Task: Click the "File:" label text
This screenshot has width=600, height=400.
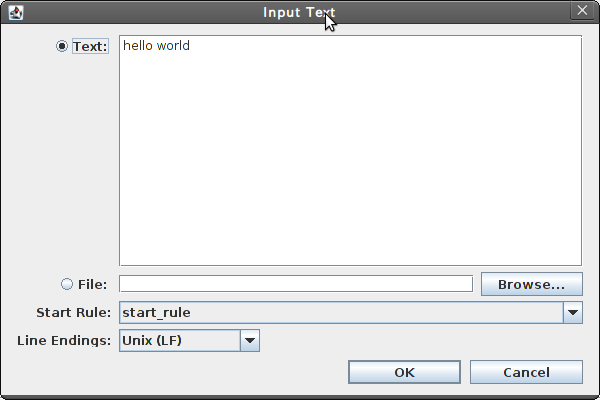Action: [x=92, y=284]
